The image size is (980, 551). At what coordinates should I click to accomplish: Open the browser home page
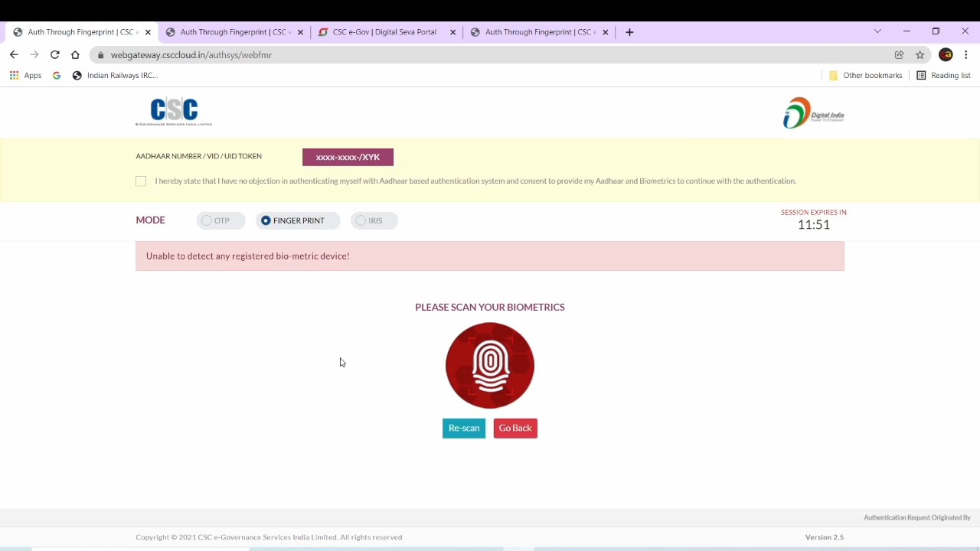click(x=75, y=55)
